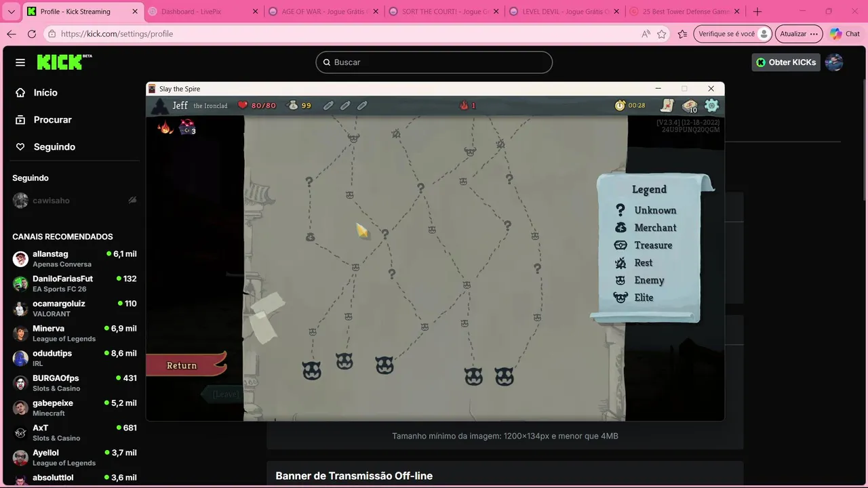This screenshot has height=488, width=868.
Task: Click the Merchant entry in the Legend
Action: click(x=646, y=228)
